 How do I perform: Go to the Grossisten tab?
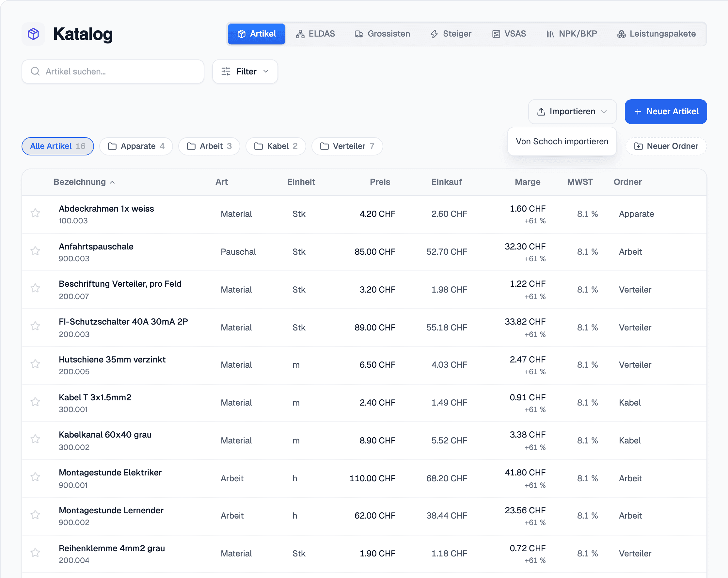point(383,34)
